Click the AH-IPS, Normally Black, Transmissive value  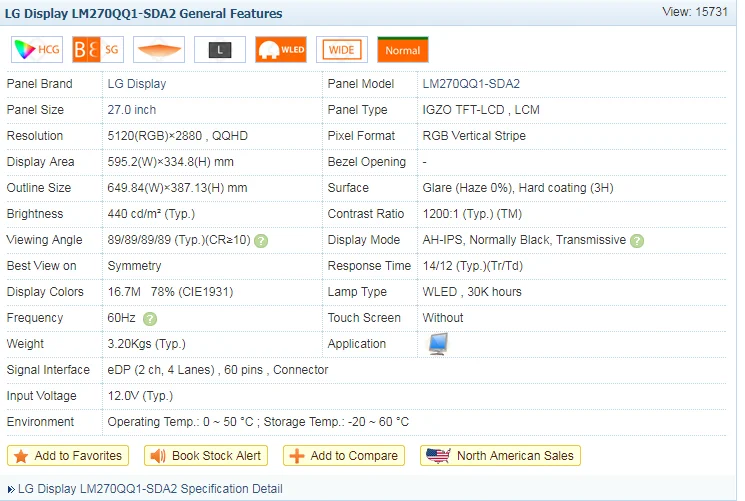(x=525, y=240)
